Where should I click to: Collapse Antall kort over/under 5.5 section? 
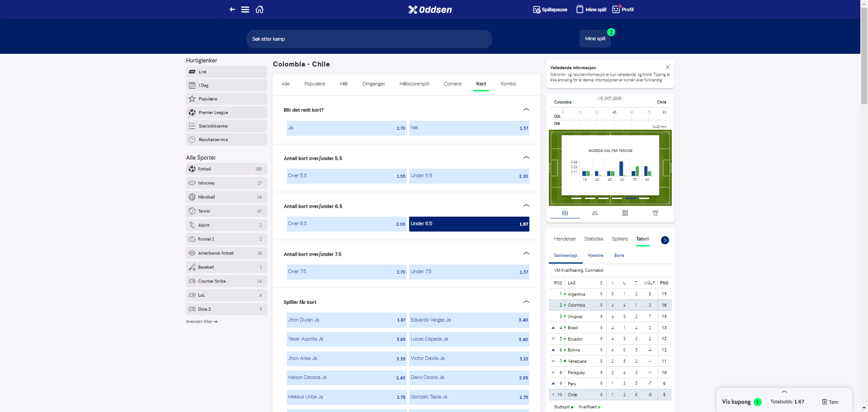point(526,157)
